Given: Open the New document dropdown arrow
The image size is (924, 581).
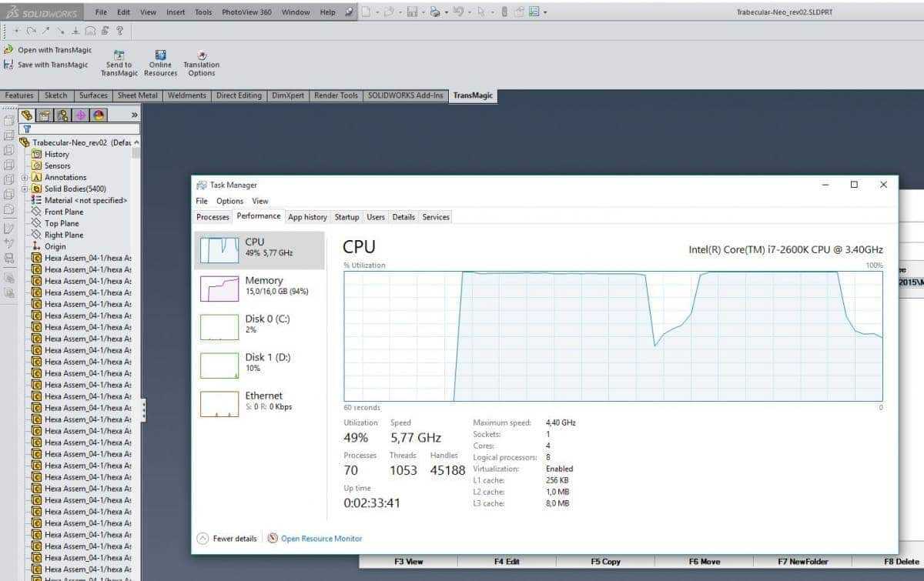Looking at the screenshot, I should point(377,12).
